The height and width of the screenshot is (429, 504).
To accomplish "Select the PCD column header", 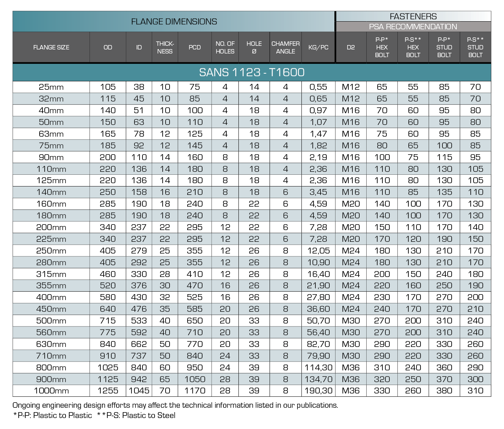I will pyautogui.click(x=194, y=47).
